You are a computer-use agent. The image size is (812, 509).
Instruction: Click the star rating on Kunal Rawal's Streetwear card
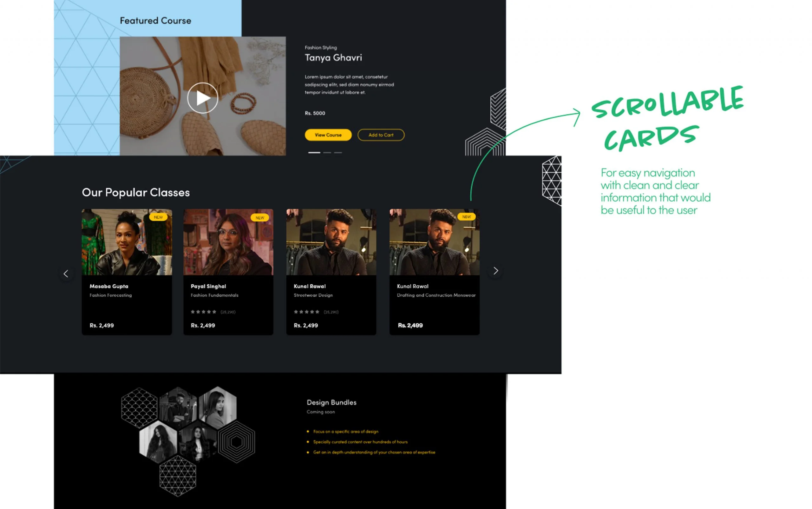tap(306, 312)
